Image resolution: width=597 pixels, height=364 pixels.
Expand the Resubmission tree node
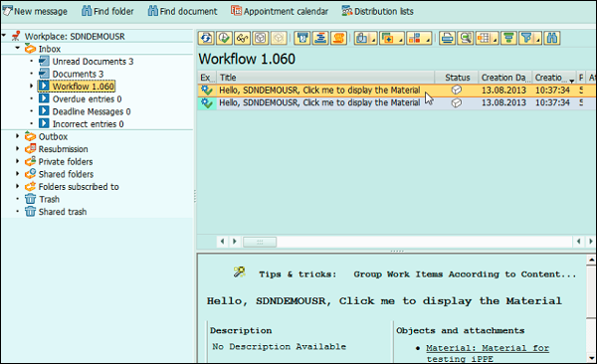[x=18, y=148]
